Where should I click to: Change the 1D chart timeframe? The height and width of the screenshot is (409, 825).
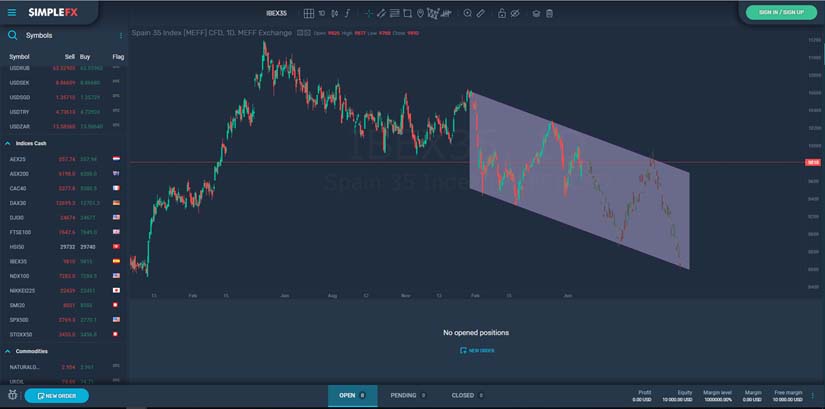tap(321, 14)
